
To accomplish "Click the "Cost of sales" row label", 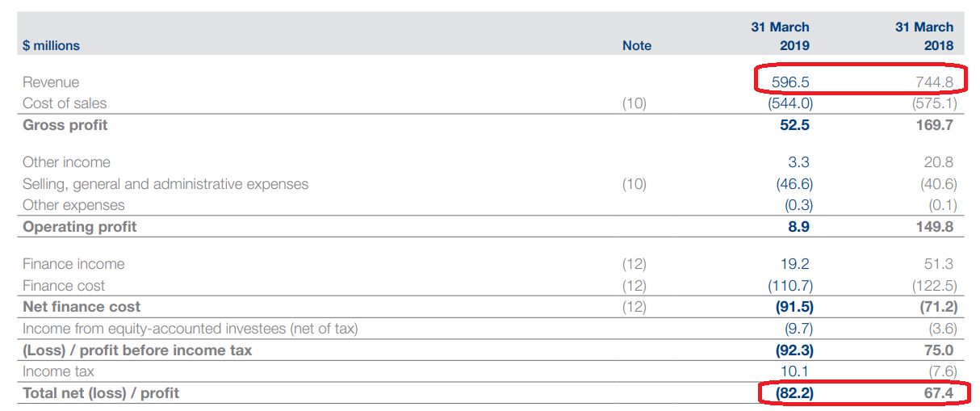I will point(65,103).
